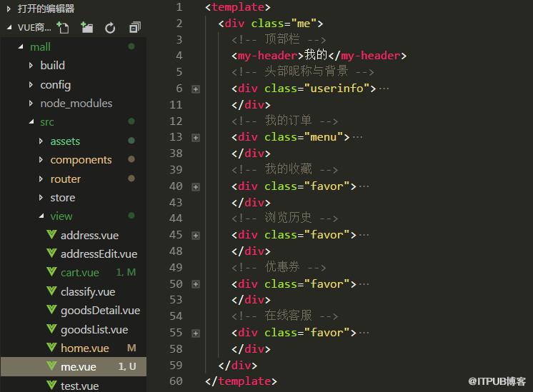Collapse the src folder arrow
Screen dimensions: 533x392
(x=31, y=121)
